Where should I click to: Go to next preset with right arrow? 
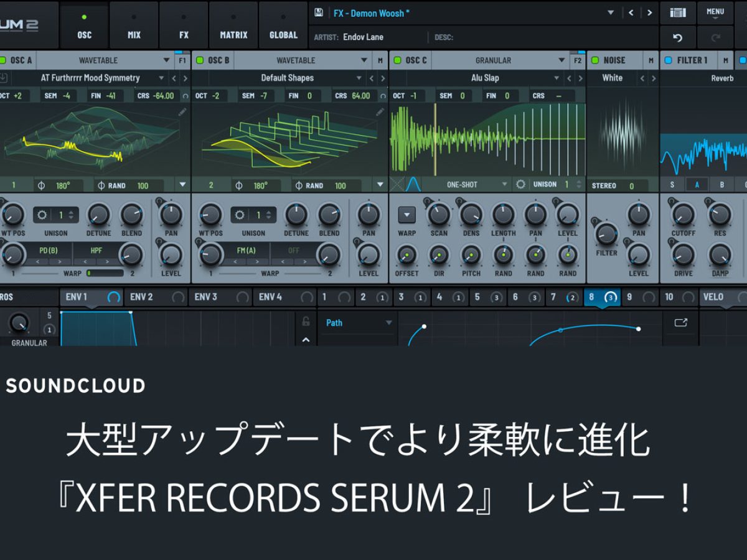click(x=649, y=12)
